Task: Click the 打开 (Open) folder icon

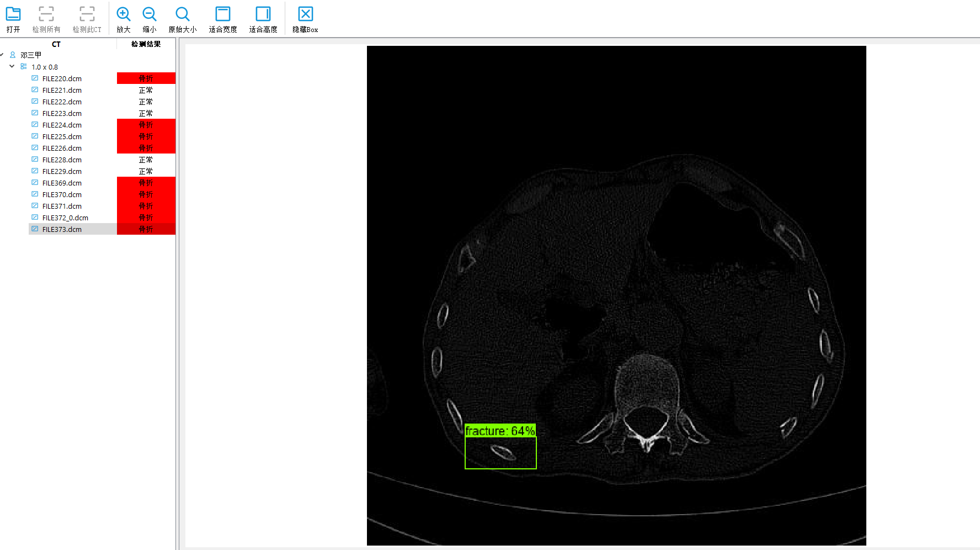Action: click(13, 14)
